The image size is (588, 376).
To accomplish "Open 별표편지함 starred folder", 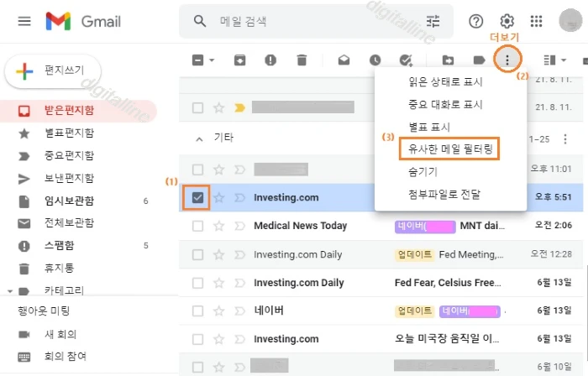I will click(70, 133).
